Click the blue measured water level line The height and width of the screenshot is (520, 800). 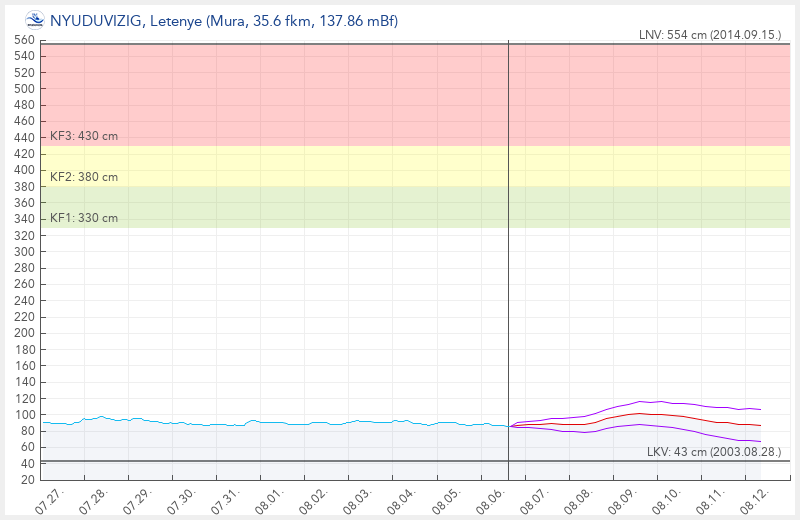click(276, 423)
